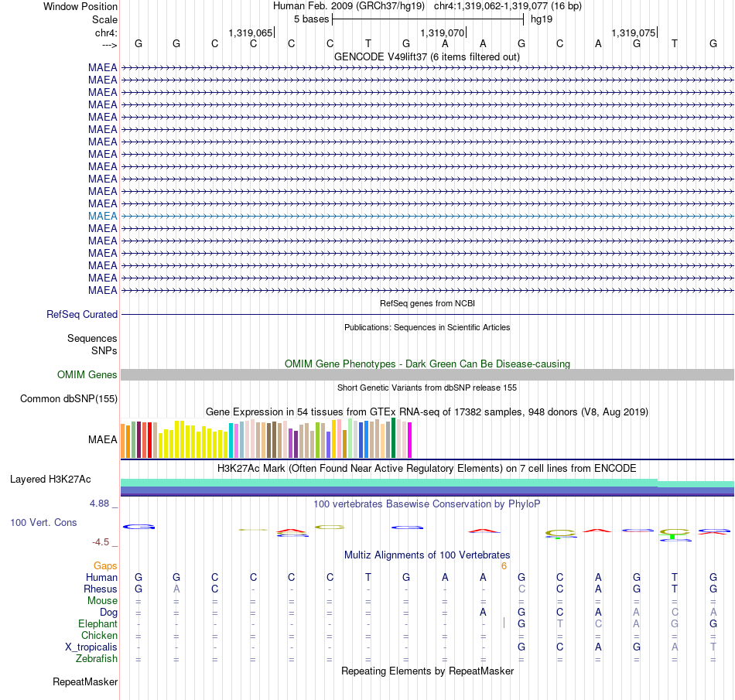Click the Zebrafish alignment row label
The image size is (735, 700).
(97, 658)
